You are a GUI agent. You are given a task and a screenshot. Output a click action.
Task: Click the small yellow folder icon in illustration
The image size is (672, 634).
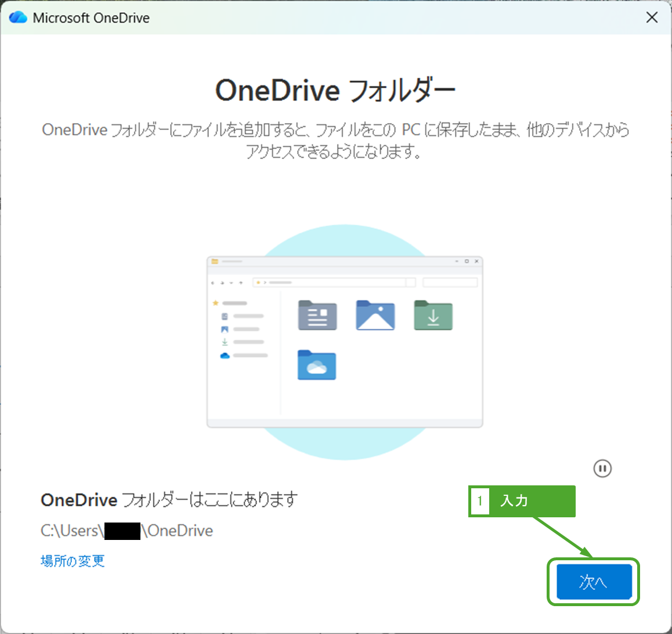point(214,261)
